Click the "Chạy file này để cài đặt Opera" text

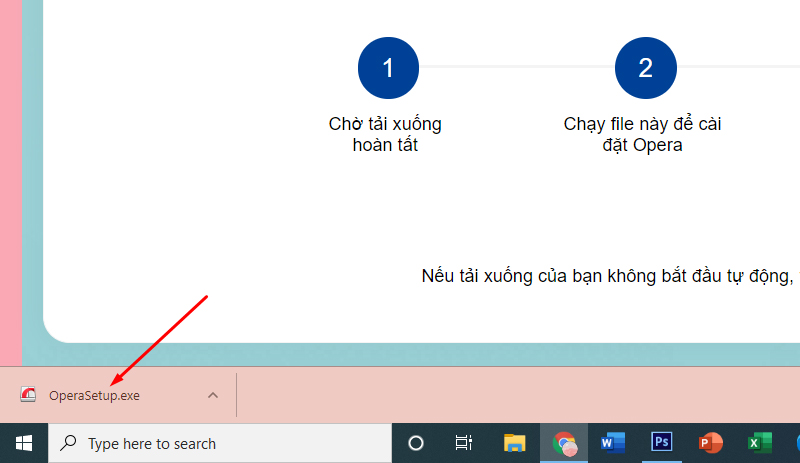(642, 135)
